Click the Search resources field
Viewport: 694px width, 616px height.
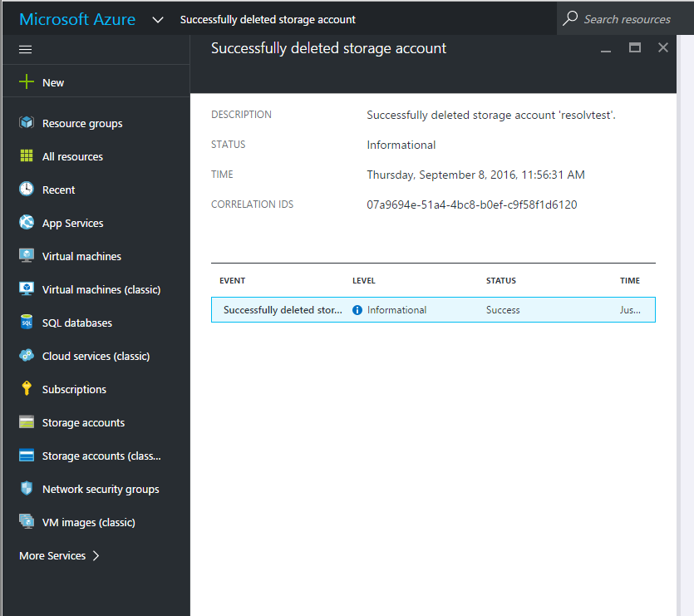pos(627,19)
